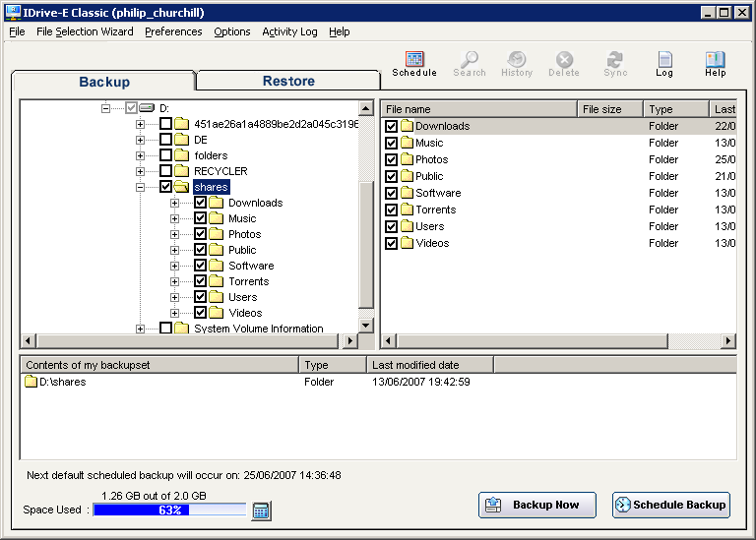Click the tree pane vertical scrollbar thumb
Viewport: 756px width, 540px height.
click(366, 245)
